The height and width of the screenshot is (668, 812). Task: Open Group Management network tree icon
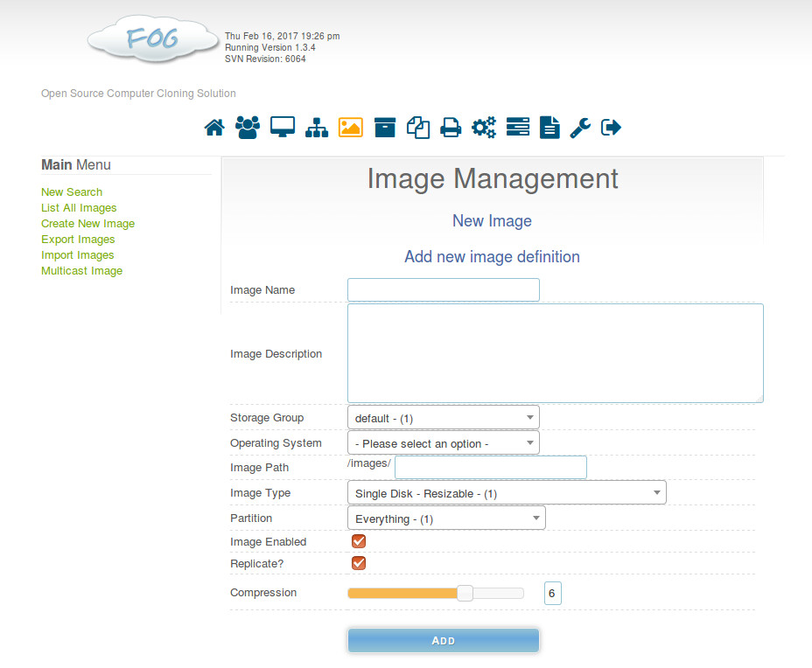[x=317, y=128]
